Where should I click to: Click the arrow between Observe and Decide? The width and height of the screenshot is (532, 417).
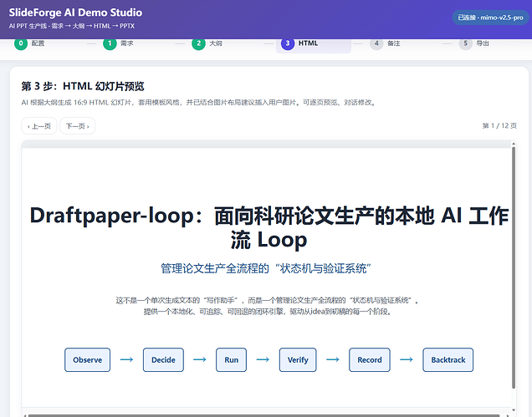pyautogui.click(x=126, y=359)
